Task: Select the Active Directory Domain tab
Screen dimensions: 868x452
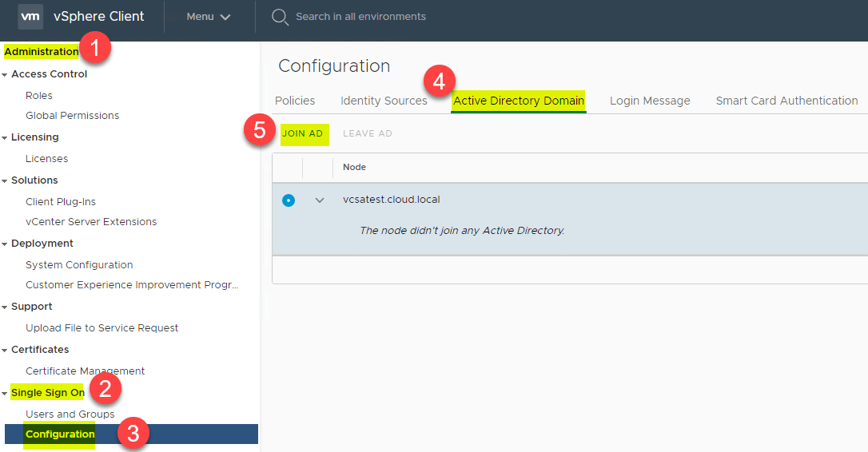Action: pos(519,101)
